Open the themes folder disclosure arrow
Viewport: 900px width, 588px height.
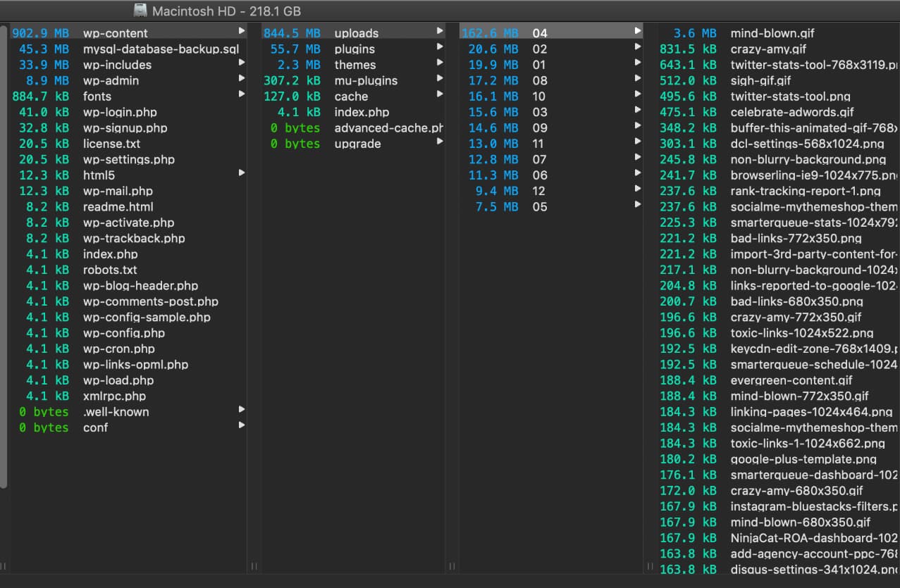pos(440,63)
